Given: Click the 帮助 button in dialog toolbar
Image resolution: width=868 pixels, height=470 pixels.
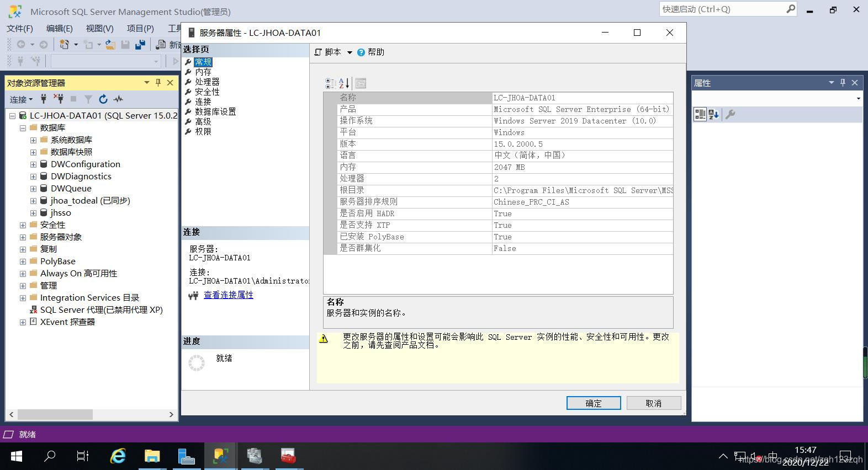Looking at the screenshot, I should 371,52.
